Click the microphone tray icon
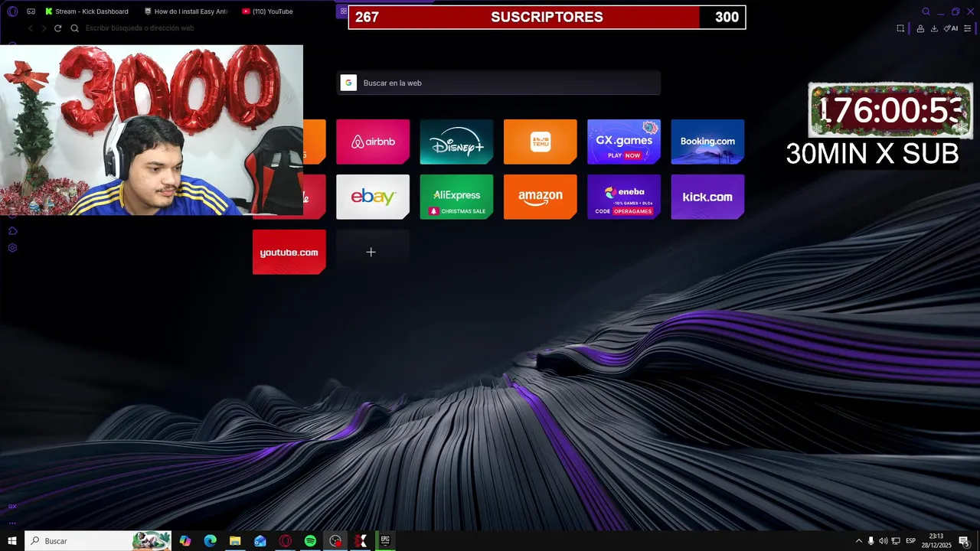This screenshot has height=551, width=980. pos(871,541)
